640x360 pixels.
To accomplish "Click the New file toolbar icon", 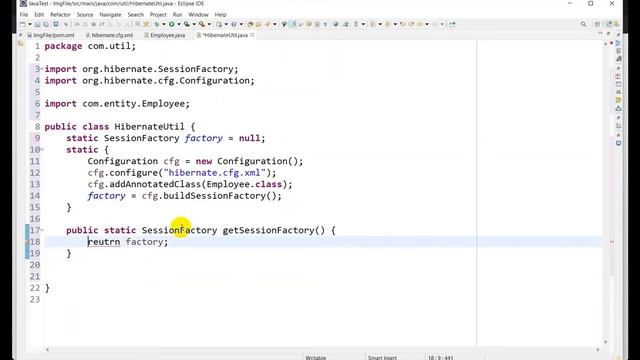I will point(22,24).
